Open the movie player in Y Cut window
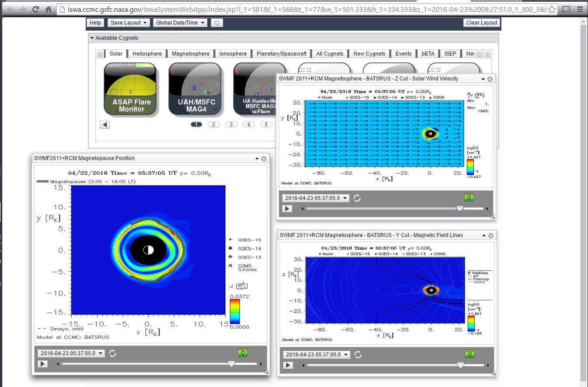This screenshot has height=387, width=588. (x=469, y=354)
